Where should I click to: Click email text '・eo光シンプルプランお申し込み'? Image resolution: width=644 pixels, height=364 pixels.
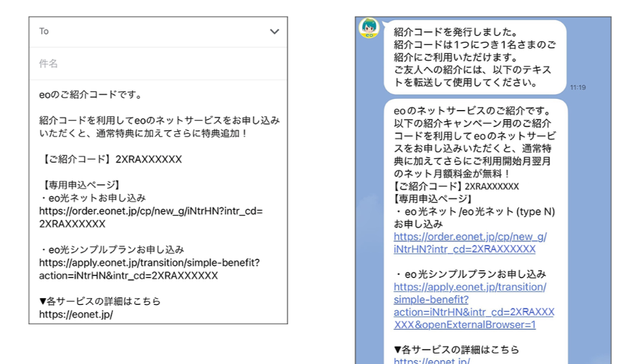112,250
